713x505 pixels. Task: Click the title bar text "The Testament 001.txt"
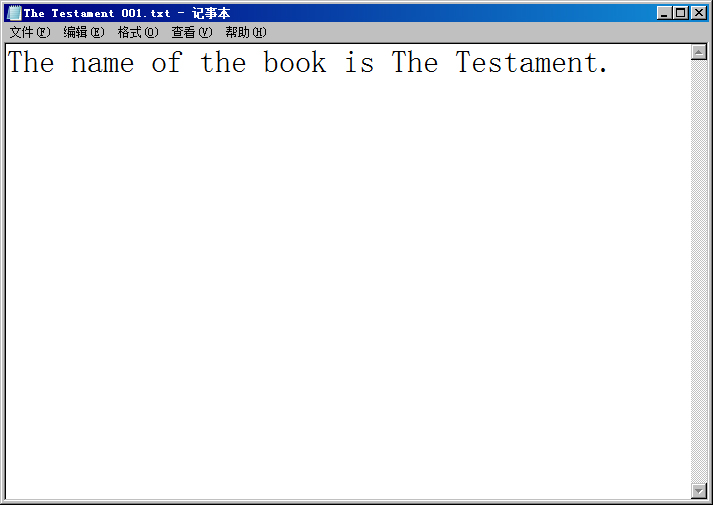97,13
